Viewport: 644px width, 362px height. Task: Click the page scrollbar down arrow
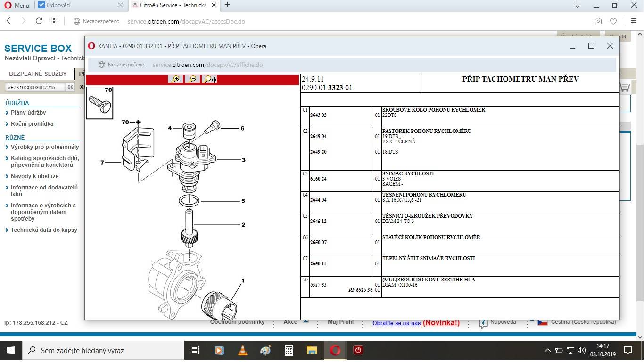pyautogui.click(x=640, y=337)
